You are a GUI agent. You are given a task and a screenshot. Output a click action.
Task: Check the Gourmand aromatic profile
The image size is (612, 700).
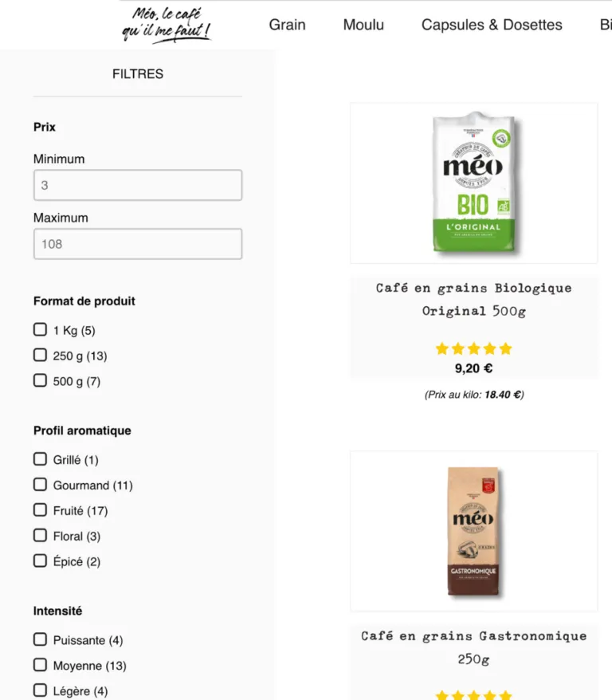pos(40,484)
